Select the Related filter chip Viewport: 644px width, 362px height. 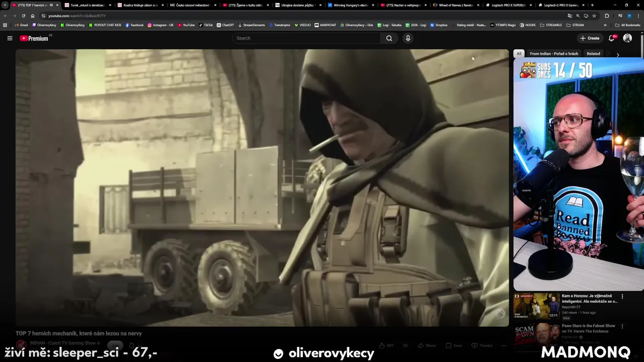click(593, 54)
